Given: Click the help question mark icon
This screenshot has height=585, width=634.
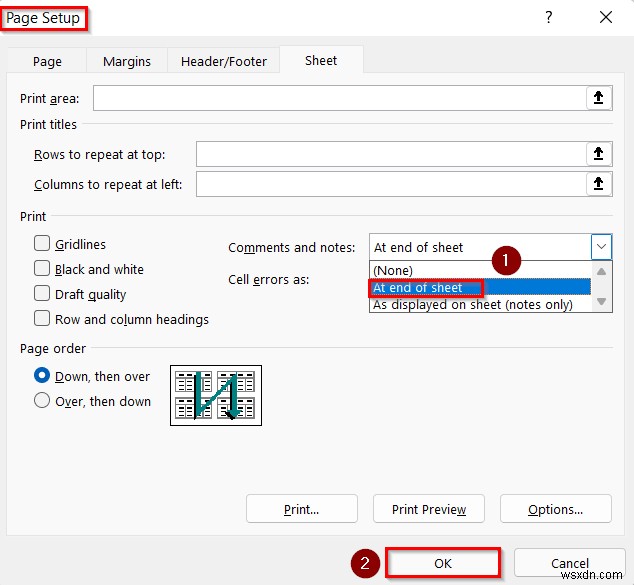Looking at the screenshot, I should tap(548, 17).
